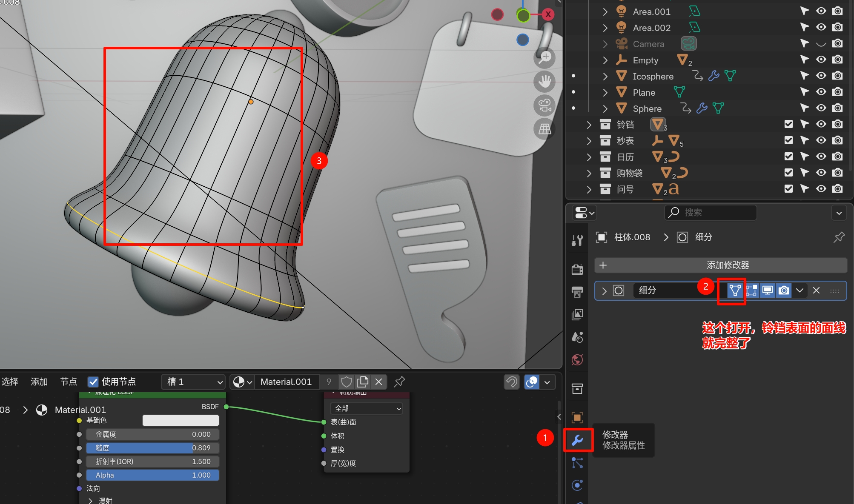Open the 槽 1 material slot dropdown
Screen dimensions: 854x504
194,382
